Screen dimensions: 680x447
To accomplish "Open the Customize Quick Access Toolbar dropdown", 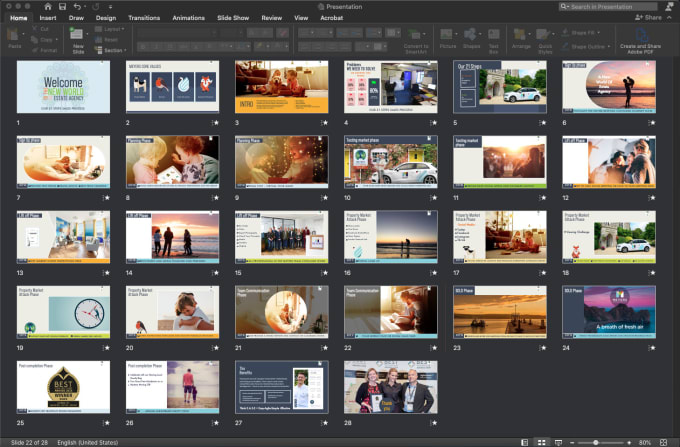I will 110,7.
